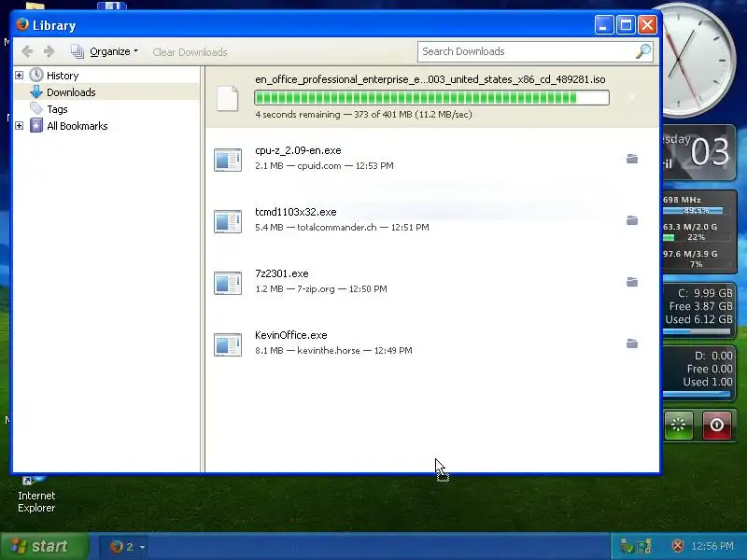Expand the Firefox taskbar group dropdown arrow

[x=142, y=547]
